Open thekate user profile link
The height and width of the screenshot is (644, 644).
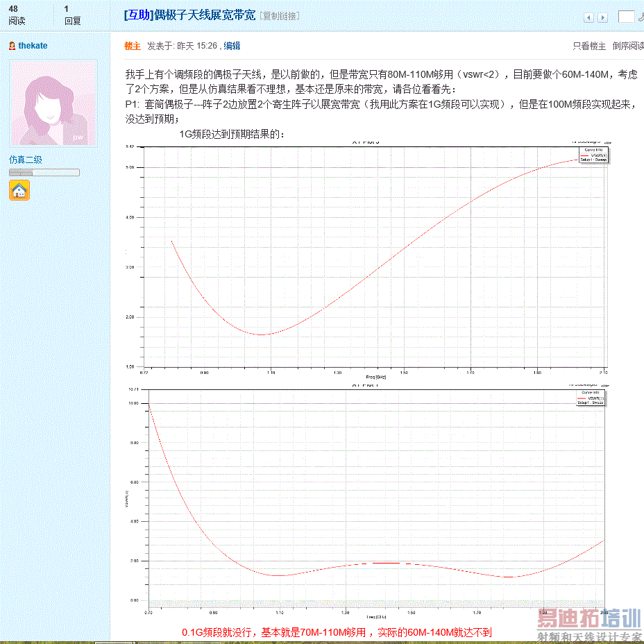[x=33, y=46]
